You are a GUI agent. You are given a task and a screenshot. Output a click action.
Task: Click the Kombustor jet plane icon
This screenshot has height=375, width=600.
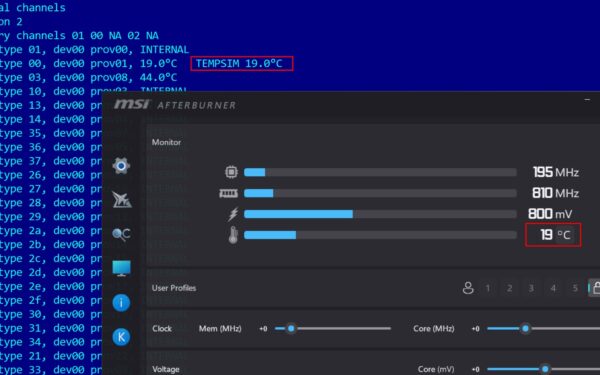(x=122, y=199)
